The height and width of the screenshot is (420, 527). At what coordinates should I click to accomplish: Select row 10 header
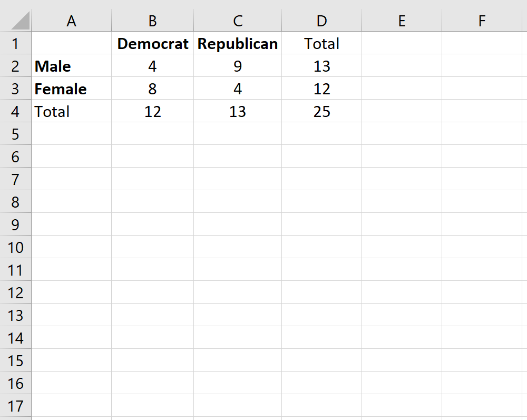click(16, 247)
